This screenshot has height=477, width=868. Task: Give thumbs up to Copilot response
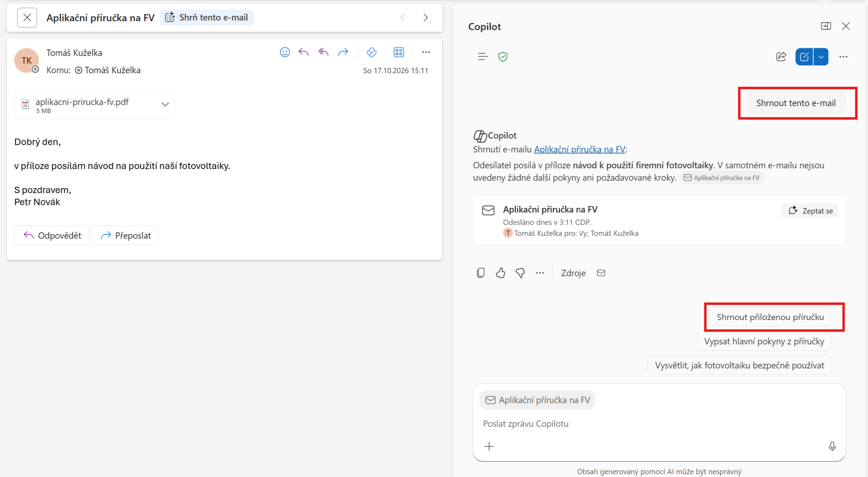coord(500,273)
